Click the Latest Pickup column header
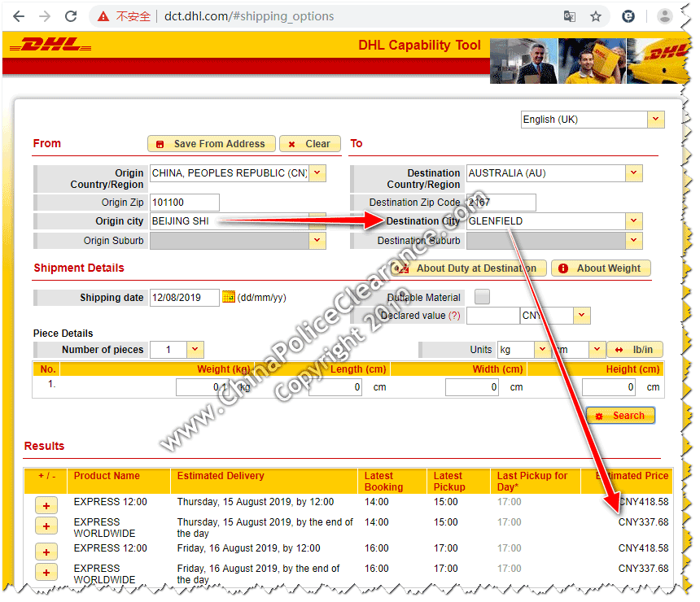 tap(459, 481)
